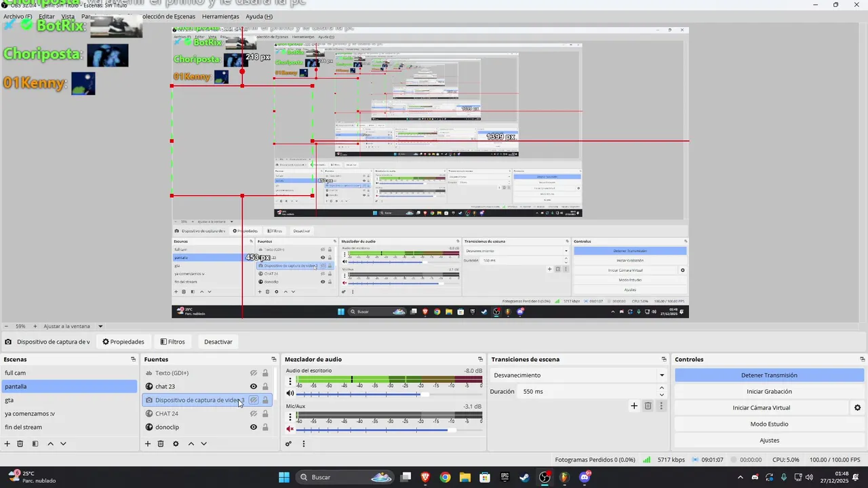Open the scene filters icon under Escenas

click(x=35, y=444)
